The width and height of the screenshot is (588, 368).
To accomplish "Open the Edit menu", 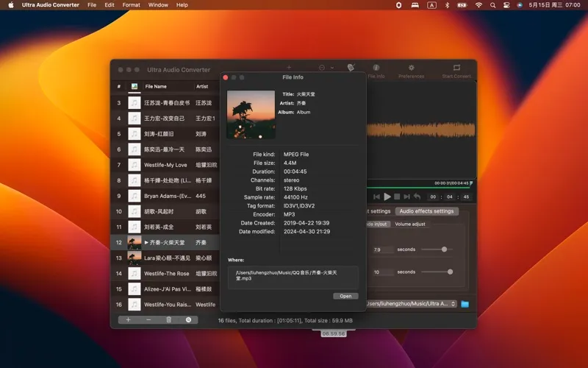I will pyautogui.click(x=110, y=5).
